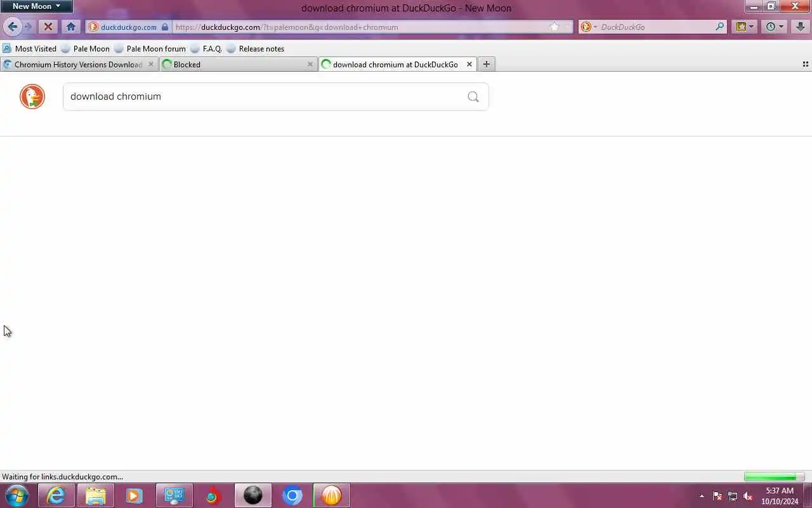Show hidden system tray icons
The height and width of the screenshot is (508, 812).
(702, 496)
